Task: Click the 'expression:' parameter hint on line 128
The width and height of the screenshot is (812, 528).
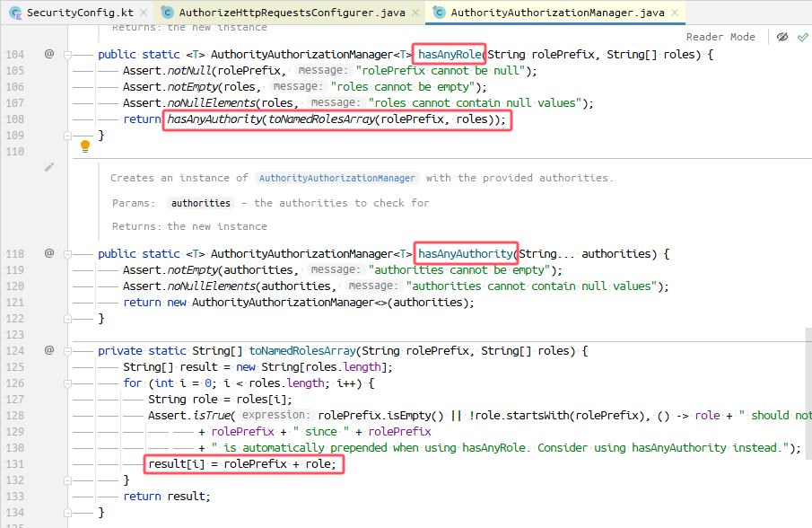Action: pyautogui.click(x=275, y=415)
